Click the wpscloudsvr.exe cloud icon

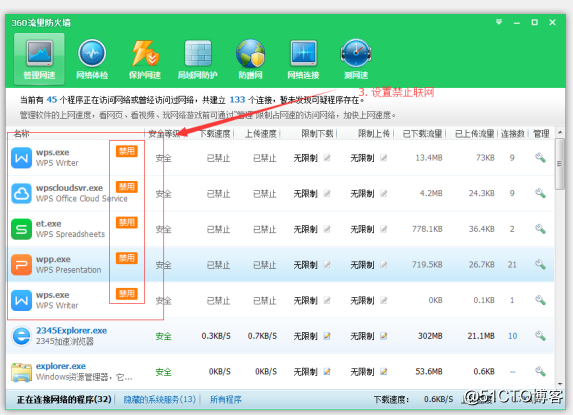[21, 193]
